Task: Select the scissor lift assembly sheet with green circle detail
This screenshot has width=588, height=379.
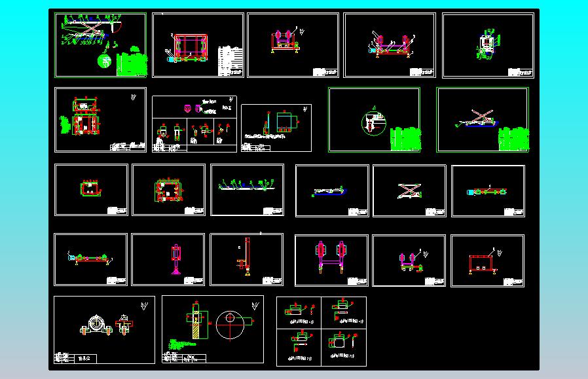Action: (x=100, y=45)
